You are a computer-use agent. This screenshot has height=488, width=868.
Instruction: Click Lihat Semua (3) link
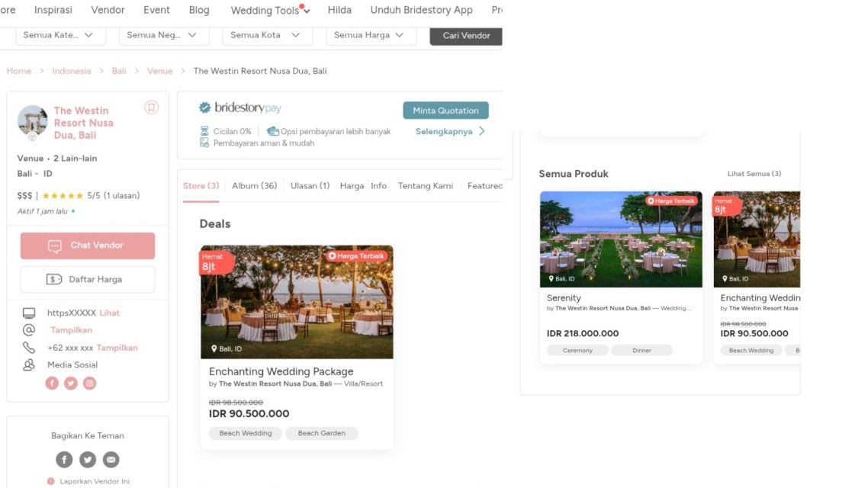(x=754, y=174)
